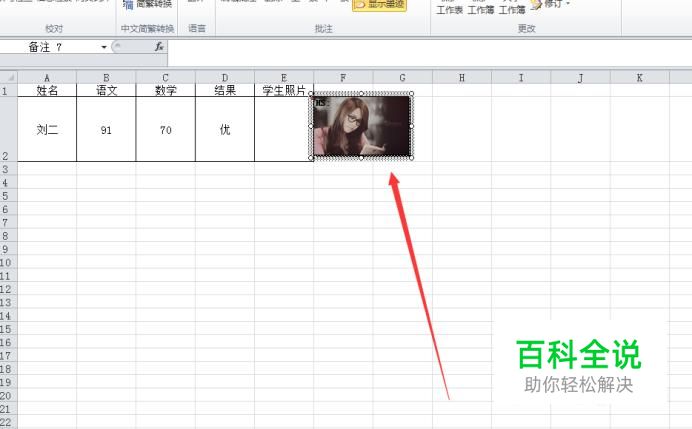Click the cell containing 优

(225, 129)
